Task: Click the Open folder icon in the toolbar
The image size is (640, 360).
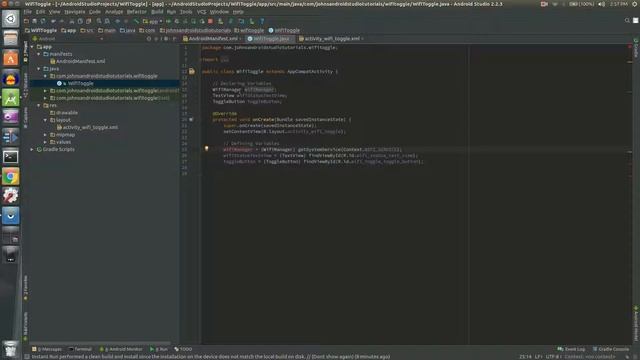Action: point(26,21)
